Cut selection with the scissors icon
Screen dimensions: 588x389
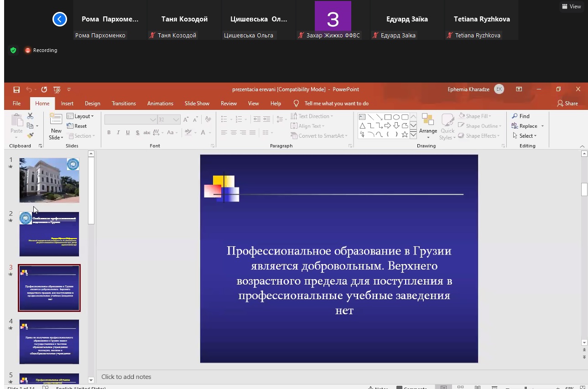pos(30,116)
